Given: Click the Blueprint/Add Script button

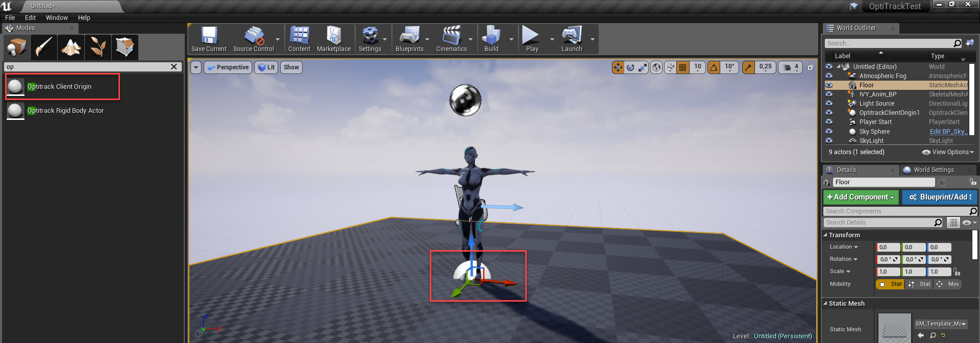Looking at the screenshot, I should click(x=940, y=197).
